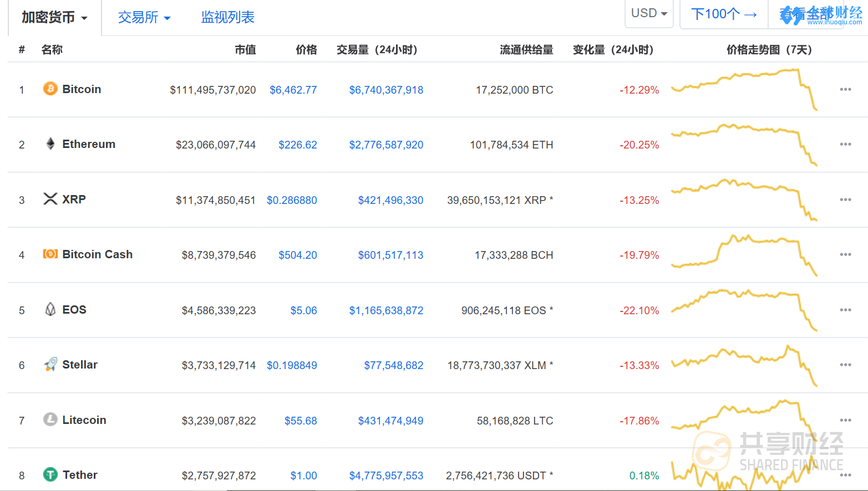Image resolution: width=868 pixels, height=491 pixels.
Task: Sort by the # rank column header
Action: (22, 50)
